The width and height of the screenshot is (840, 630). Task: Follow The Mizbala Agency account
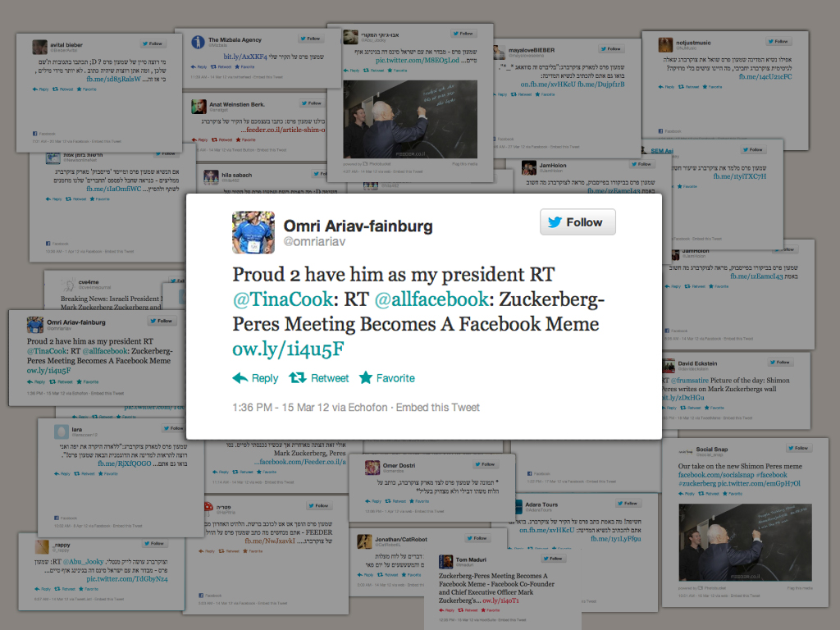[311, 39]
